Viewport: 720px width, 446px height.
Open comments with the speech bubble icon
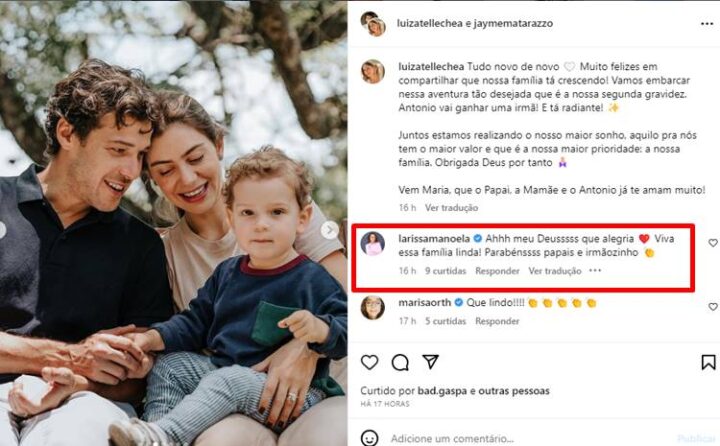pos(400,362)
